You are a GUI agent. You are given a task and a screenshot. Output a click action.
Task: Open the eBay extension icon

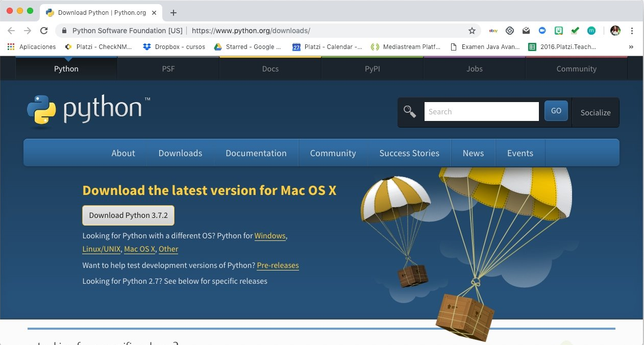[493, 31]
